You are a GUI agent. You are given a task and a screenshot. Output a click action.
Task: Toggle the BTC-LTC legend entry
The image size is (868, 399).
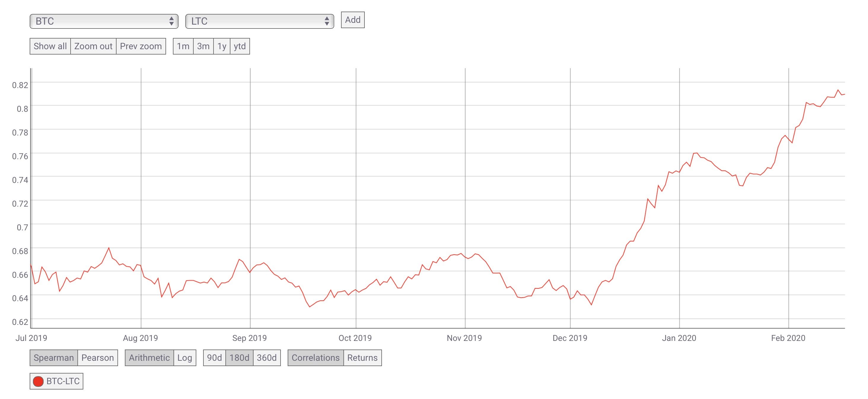tap(56, 381)
